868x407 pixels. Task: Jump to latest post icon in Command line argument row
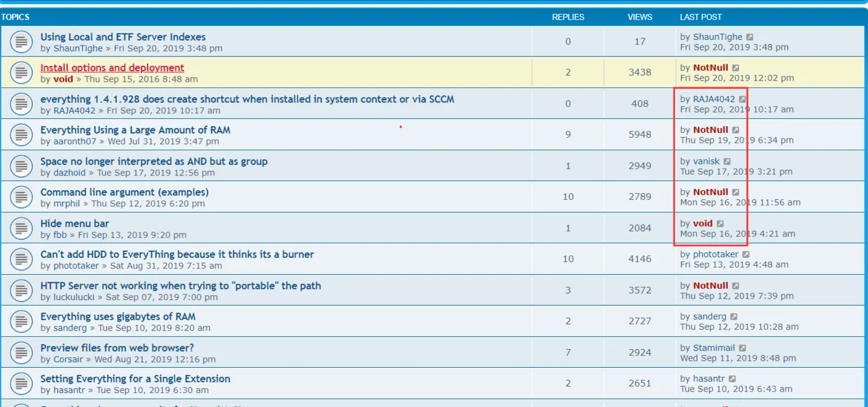(x=736, y=192)
